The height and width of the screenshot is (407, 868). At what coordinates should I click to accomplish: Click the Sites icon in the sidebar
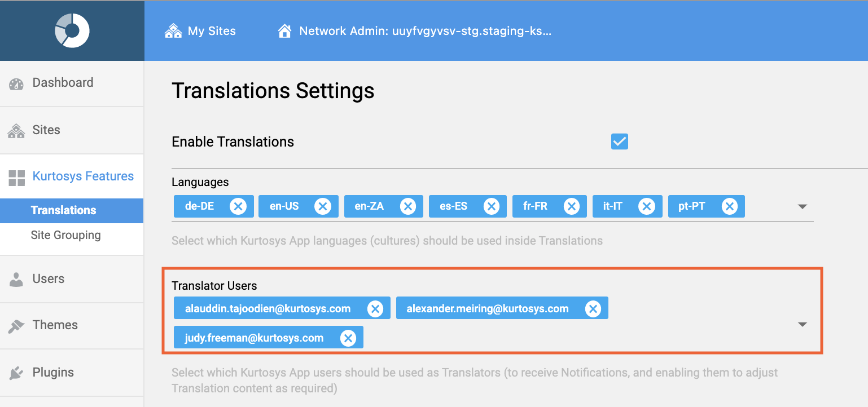pos(16,129)
